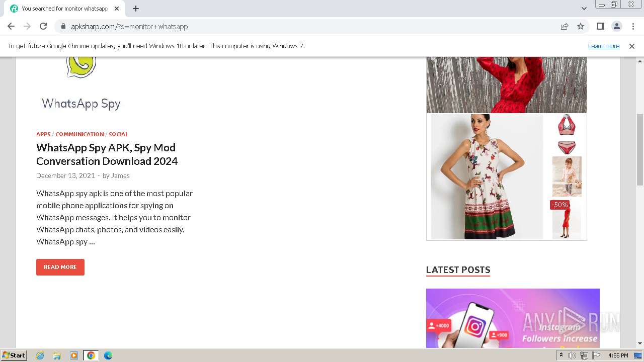The height and width of the screenshot is (362, 644).
Task: Open the Windows Start menu
Action: [x=14, y=355]
